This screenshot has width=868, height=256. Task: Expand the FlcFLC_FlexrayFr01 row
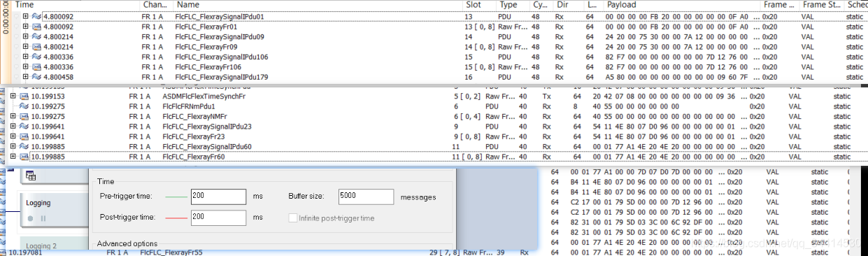pos(26,26)
